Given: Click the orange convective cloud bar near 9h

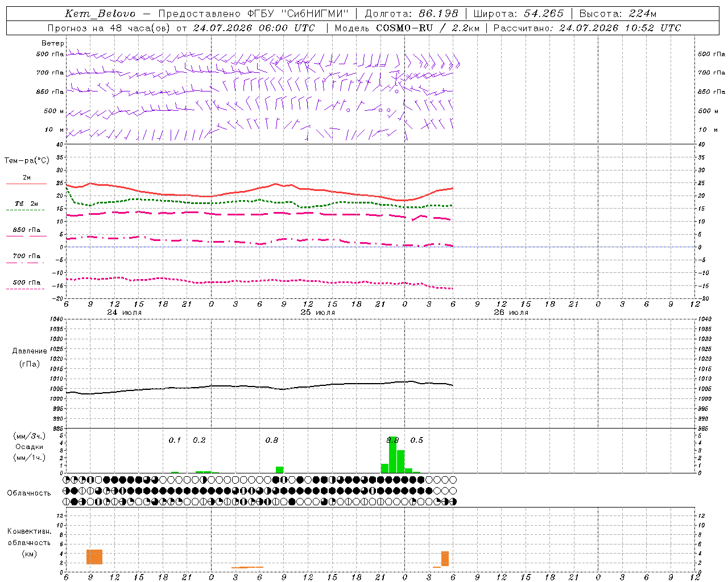Looking at the screenshot, I should click(94, 557).
